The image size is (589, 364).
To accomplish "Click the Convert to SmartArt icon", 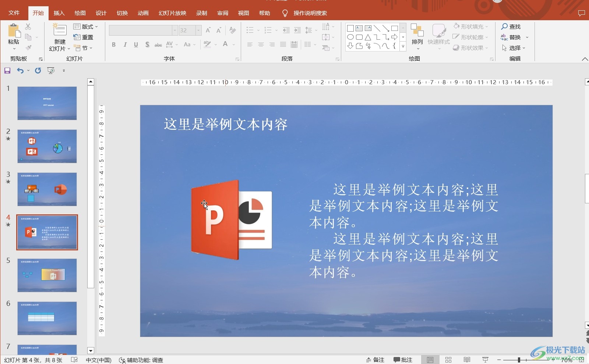I will click(x=326, y=48).
